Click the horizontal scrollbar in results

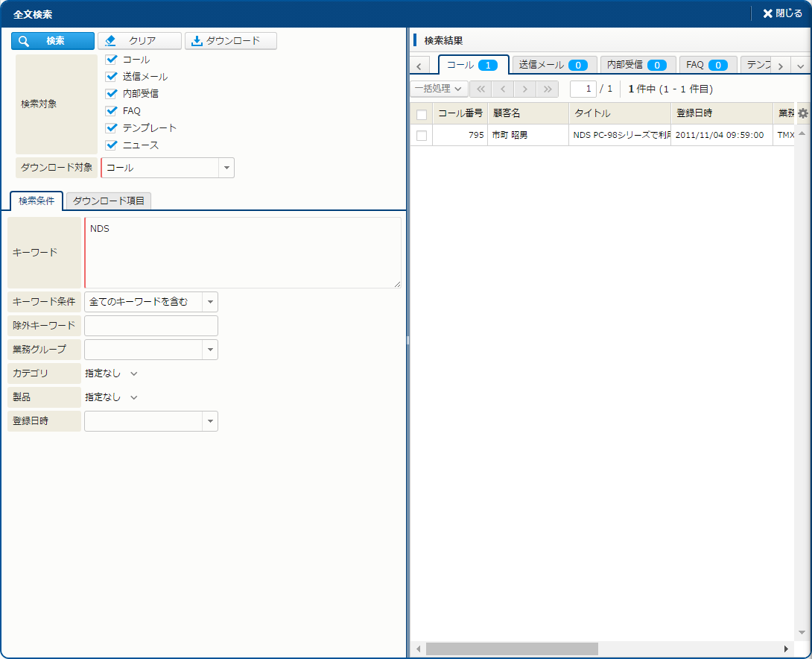[512, 649]
